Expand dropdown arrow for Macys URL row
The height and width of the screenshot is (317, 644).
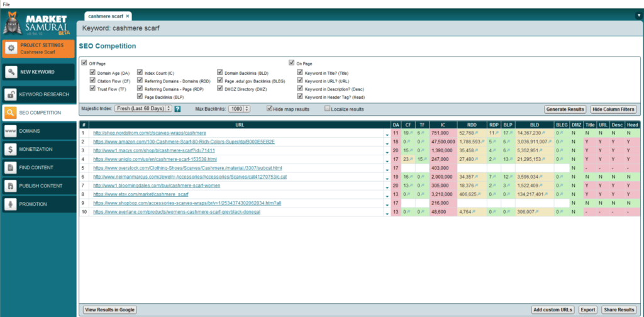click(387, 152)
